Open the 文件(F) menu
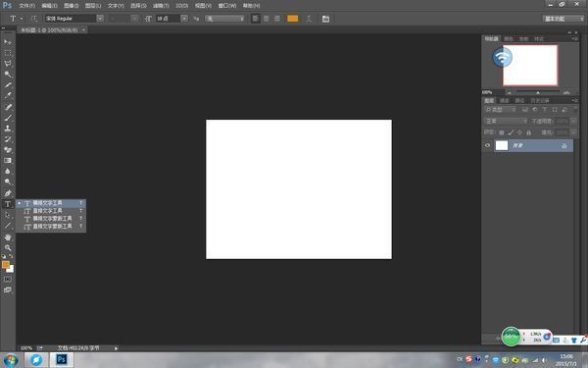The height and width of the screenshot is (368, 588). pyautogui.click(x=26, y=6)
